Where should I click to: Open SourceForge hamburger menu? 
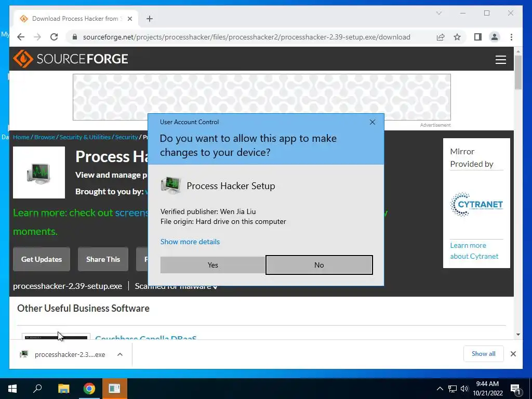coord(500,59)
